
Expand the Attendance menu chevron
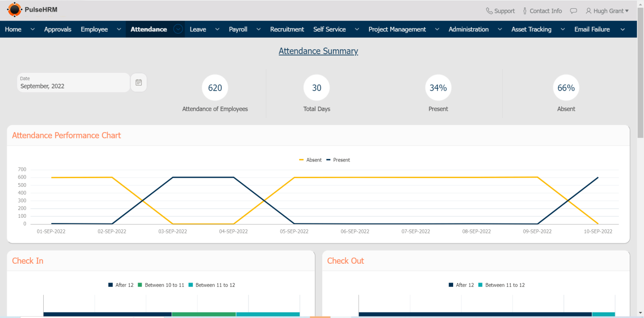coord(178,29)
